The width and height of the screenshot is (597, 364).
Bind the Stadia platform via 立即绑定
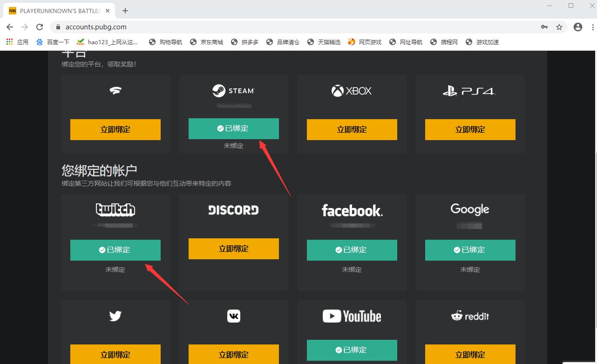click(x=115, y=129)
